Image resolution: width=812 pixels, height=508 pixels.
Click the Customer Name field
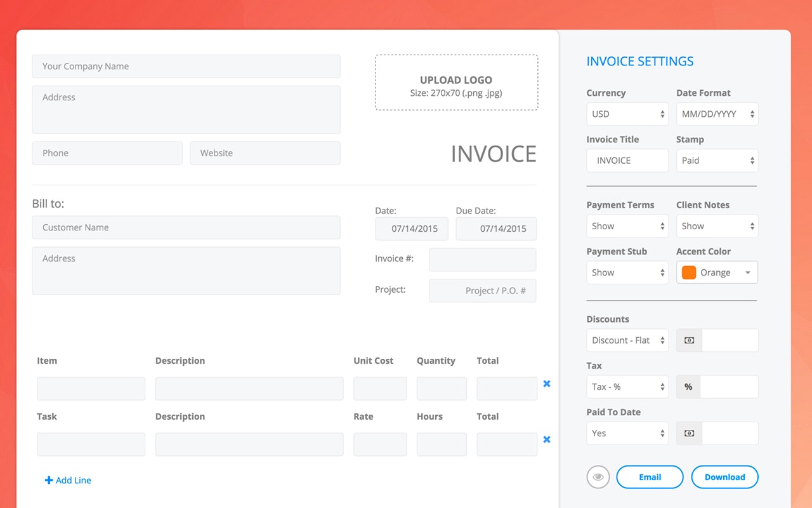coord(186,227)
